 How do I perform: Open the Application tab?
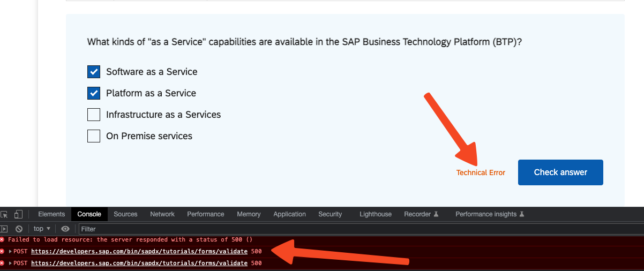pos(289,214)
